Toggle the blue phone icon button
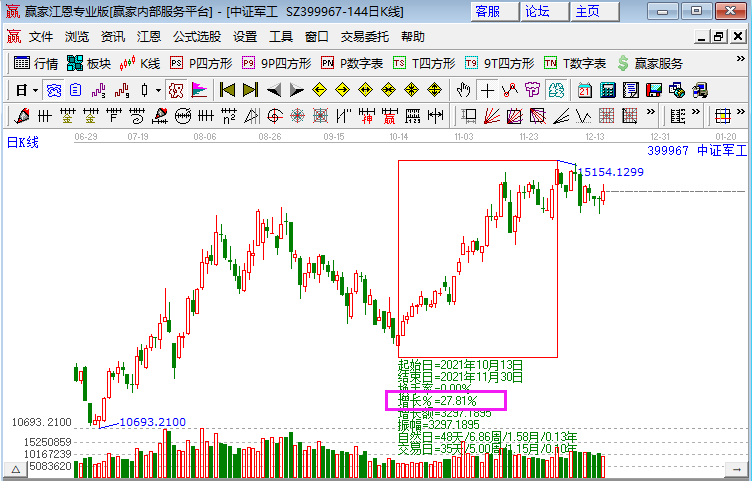752x481 pixels. pos(54,90)
